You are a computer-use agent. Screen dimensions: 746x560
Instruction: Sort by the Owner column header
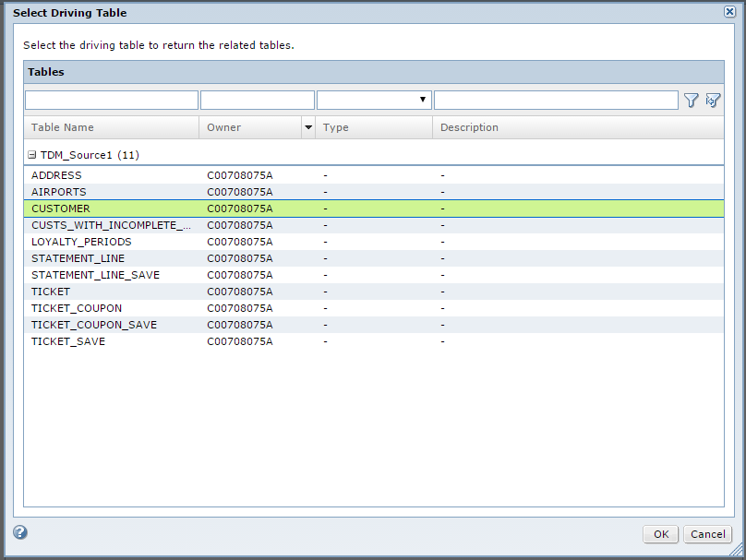(x=250, y=127)
